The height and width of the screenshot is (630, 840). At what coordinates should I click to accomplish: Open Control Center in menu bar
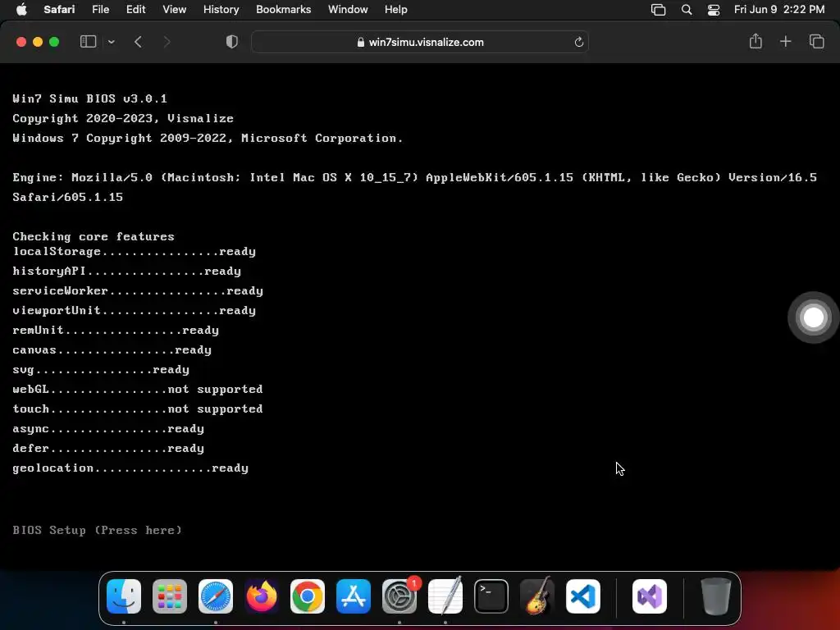pyautogui.click(x=714, y=10)
